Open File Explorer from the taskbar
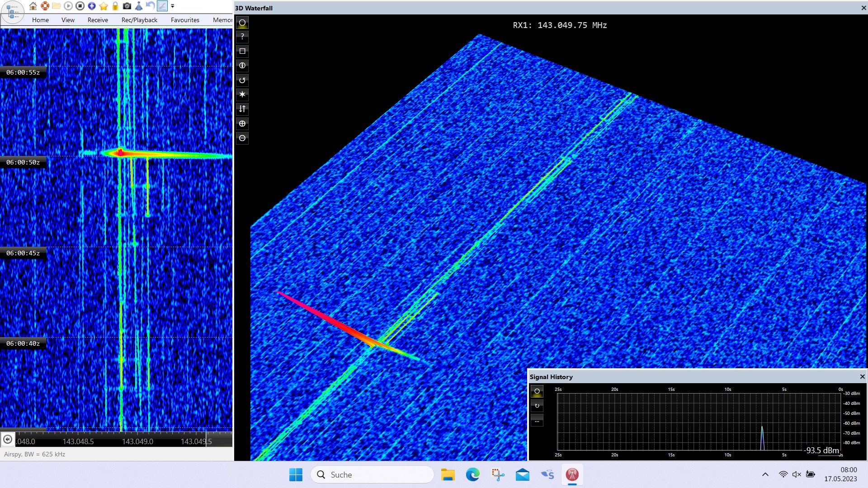Viewport: 868px width, 488px height. (x=448, y=474)
